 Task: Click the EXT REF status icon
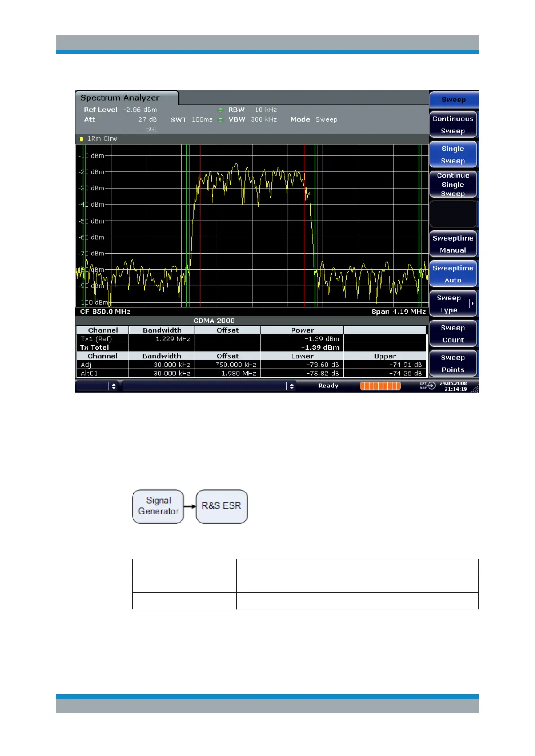click(x=428, y=386)
